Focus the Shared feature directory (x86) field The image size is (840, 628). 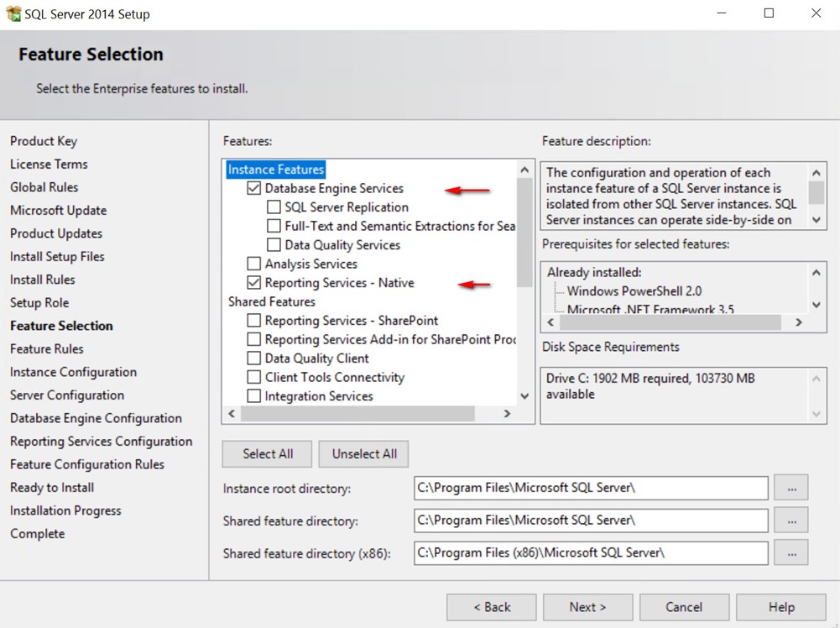[x=591, y=553]
